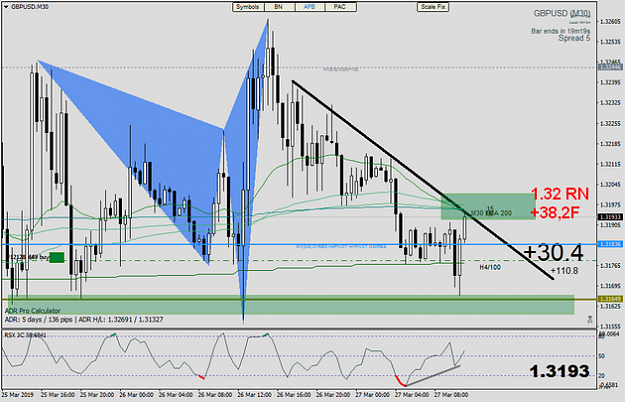Select the GBPUSD (M30) title label
Screen dimensions: 625x402
pos(562,14)
